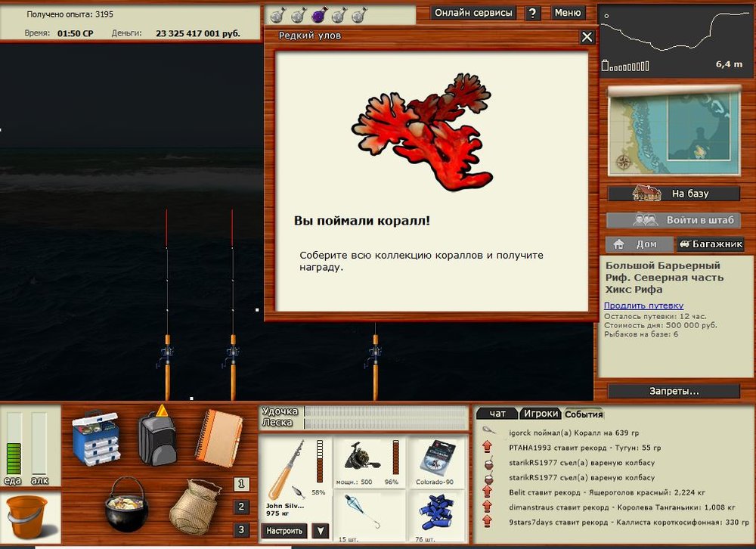Viewport: 756px width, 549px height.
Task: Open the Меню dropdown
Action: point(567,13)
